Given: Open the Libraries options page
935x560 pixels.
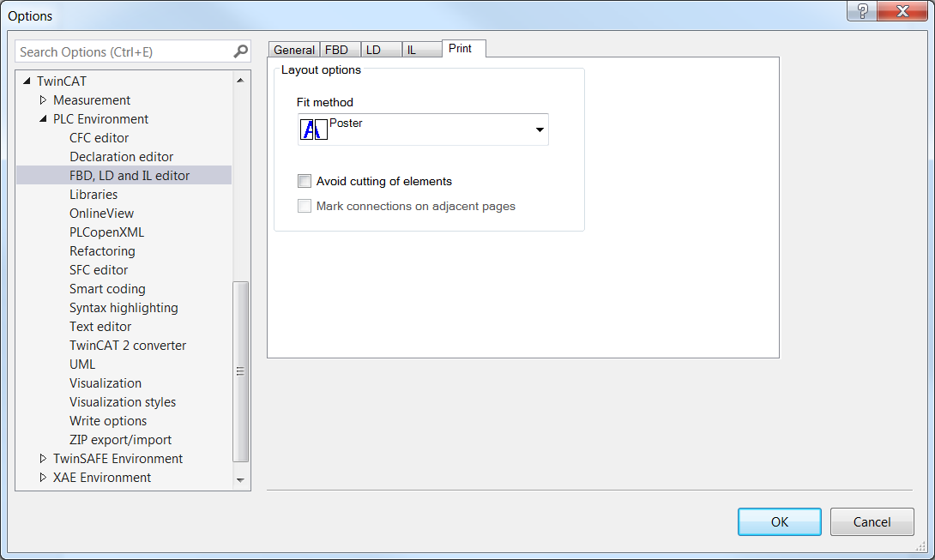Looking at the screenshot, I should pyautogui.click(x=93, y=195).
